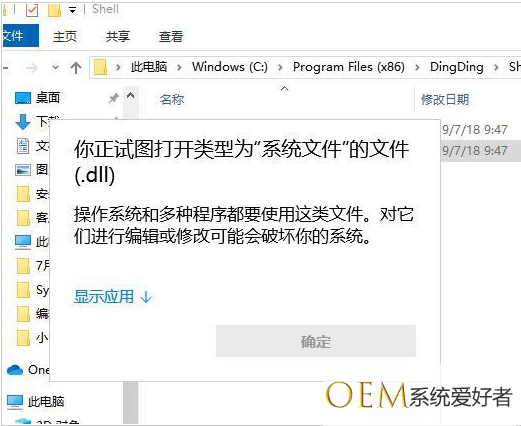Select 此电脑 at bottom of navigation pane
521x426 pixels.
36,402
